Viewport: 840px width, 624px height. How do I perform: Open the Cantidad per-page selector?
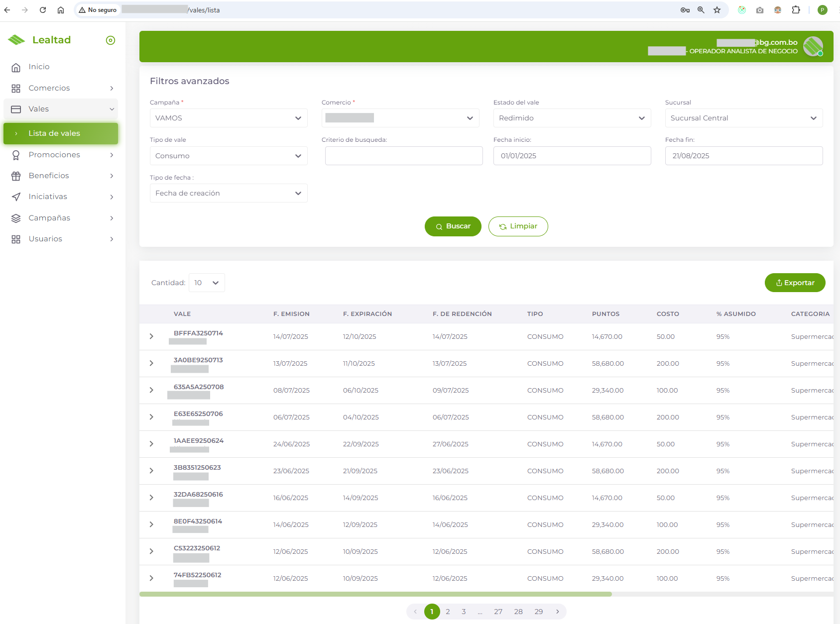click(x=206, y=282)
